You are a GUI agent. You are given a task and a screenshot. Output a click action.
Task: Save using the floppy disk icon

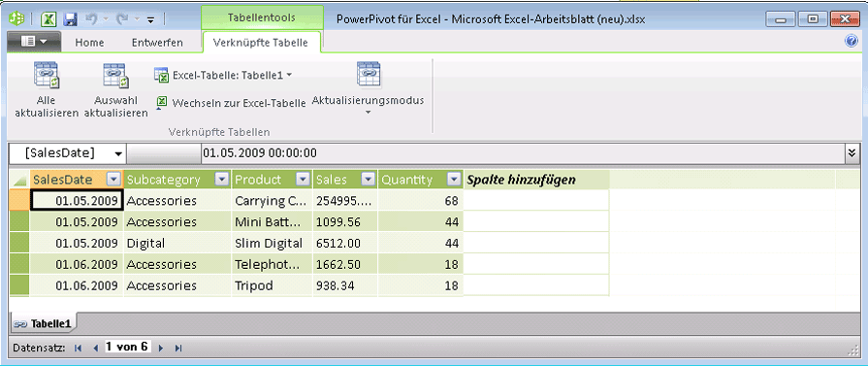[70, 19]
